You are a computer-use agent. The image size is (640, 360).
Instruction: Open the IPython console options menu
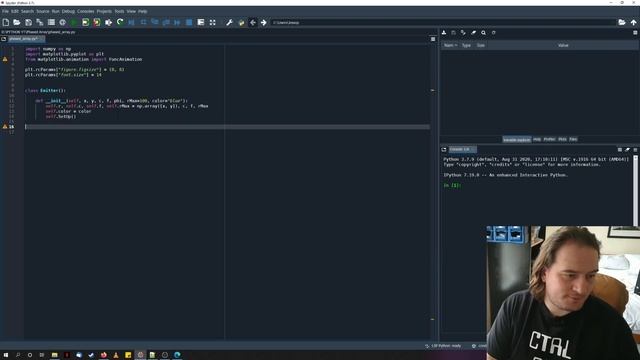click(x=635, y=150)
